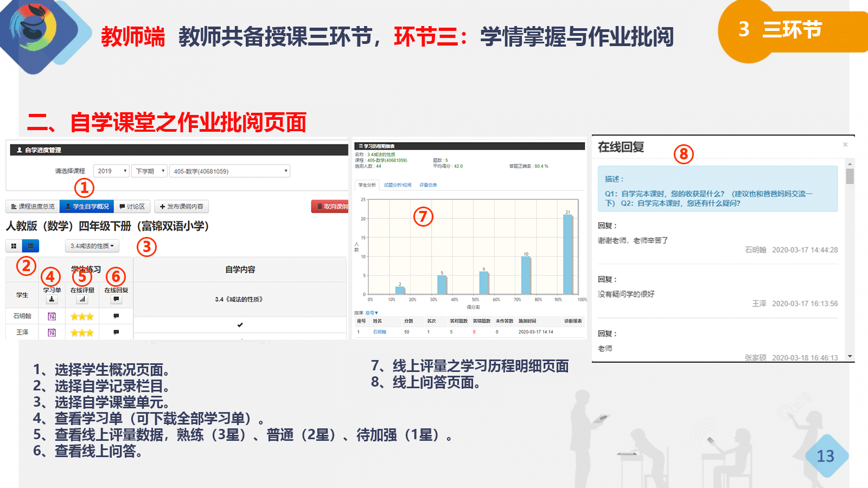
Task: Open 王泽's OneNote study sheet icon
Action: click(52, 332)
